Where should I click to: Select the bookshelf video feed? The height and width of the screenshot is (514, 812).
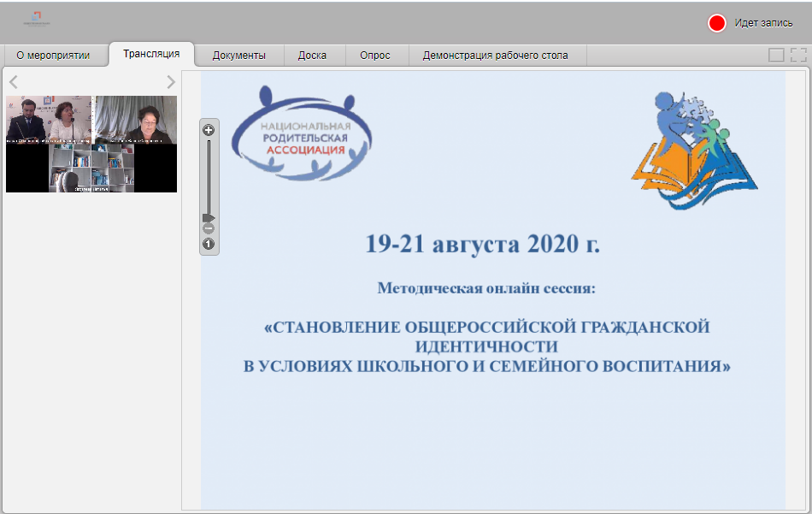tap(91, 168)
